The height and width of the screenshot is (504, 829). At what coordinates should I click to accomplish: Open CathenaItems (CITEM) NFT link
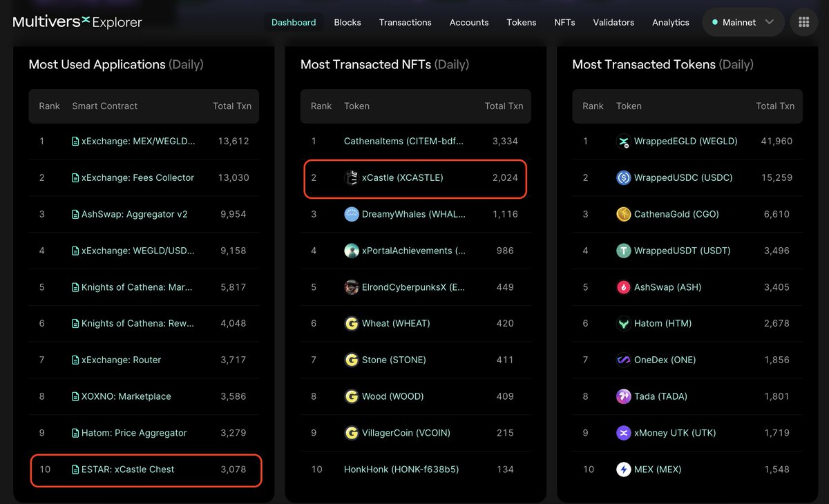click(404, 142)
